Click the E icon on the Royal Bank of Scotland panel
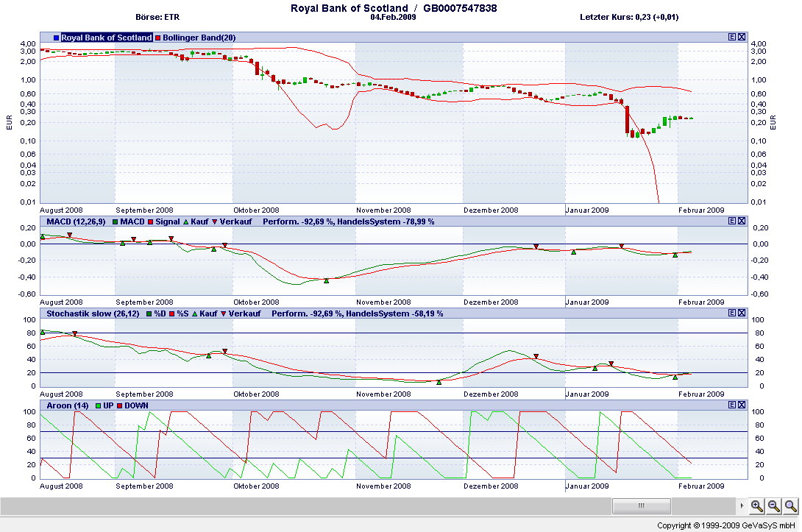Image resolution: width=802 pixels, height=532 pixels. point(732,37)
